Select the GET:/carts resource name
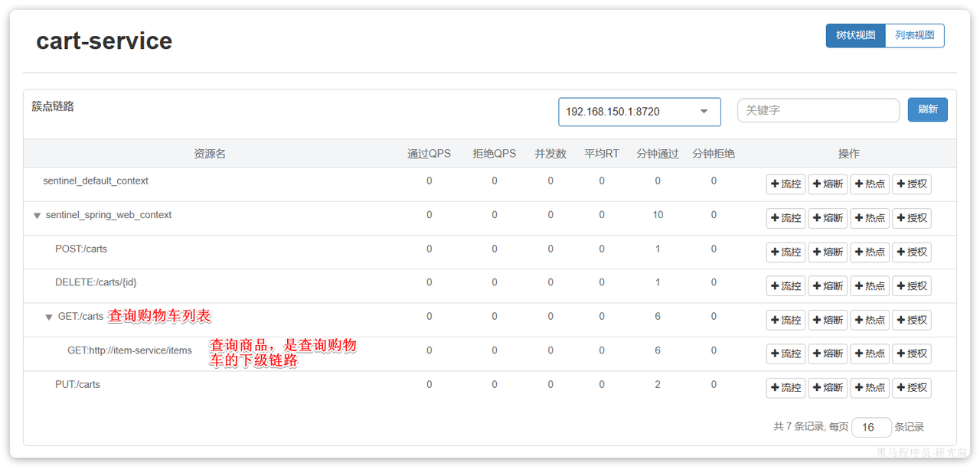 [x=80, y=316]
